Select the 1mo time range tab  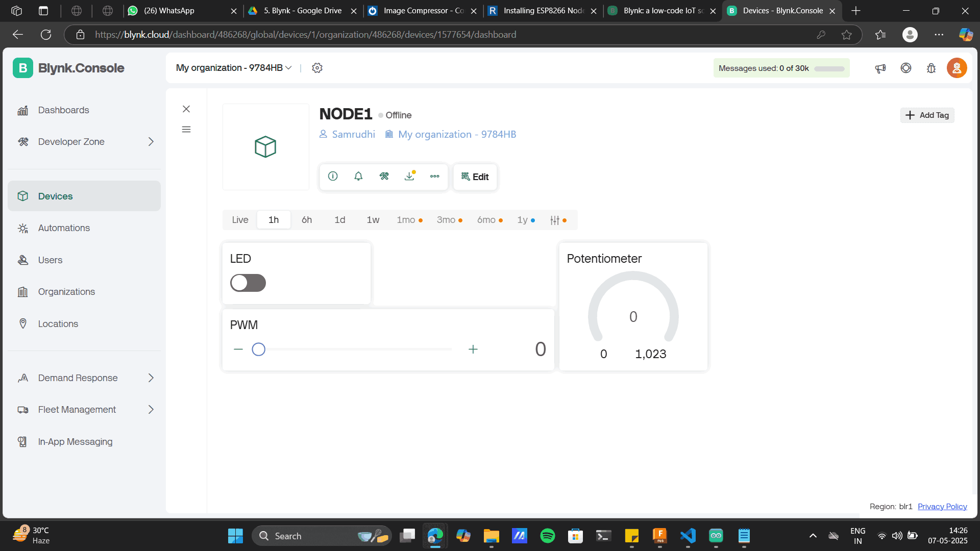click(x=409, y=220)
